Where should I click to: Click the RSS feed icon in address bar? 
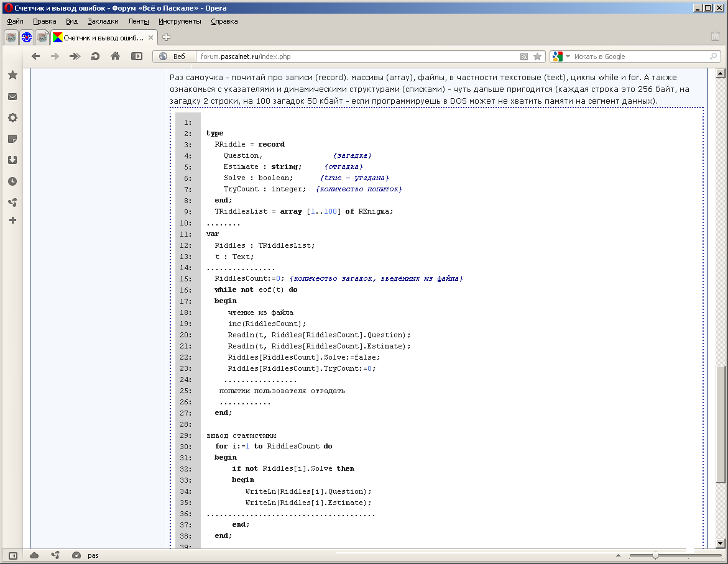(x=525, y=57)
